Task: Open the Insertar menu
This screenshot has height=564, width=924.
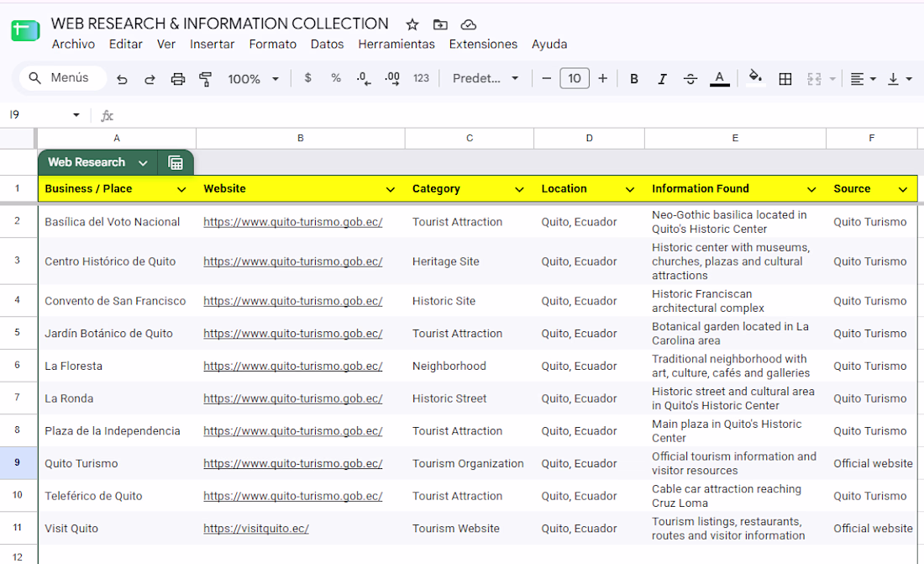Action: [213, 45]
